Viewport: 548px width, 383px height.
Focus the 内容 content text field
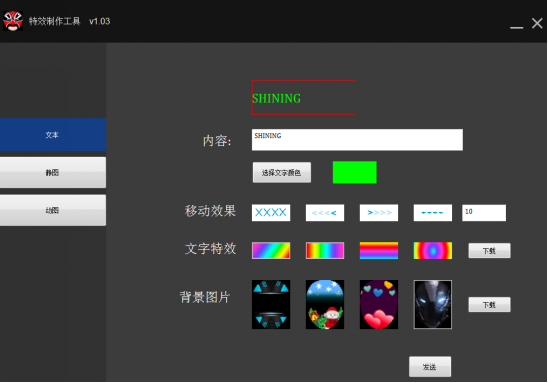[x=357, y=140]
